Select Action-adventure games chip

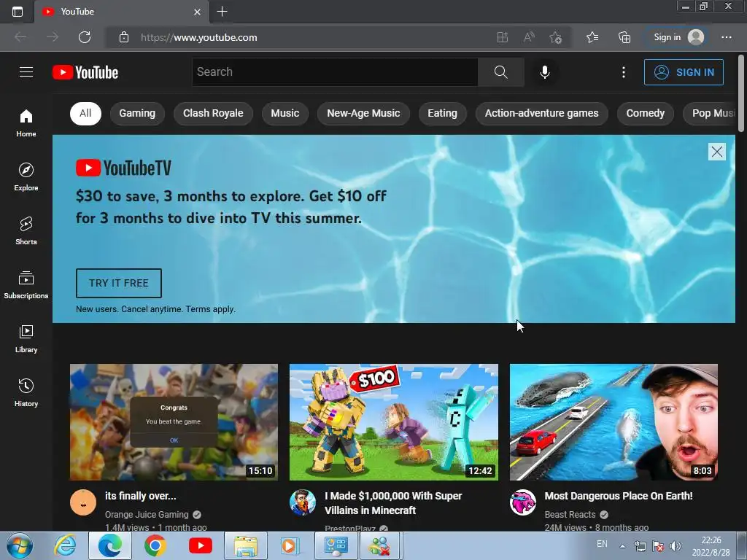542,113
